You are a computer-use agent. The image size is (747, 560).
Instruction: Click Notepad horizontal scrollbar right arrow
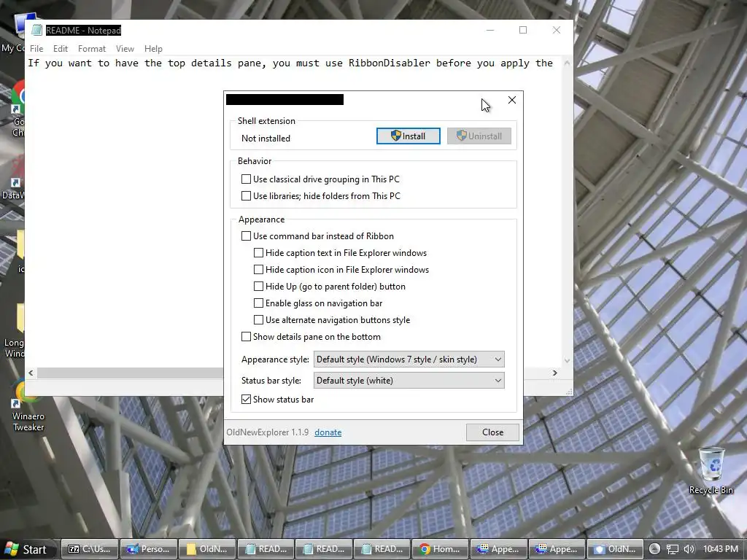554,373
